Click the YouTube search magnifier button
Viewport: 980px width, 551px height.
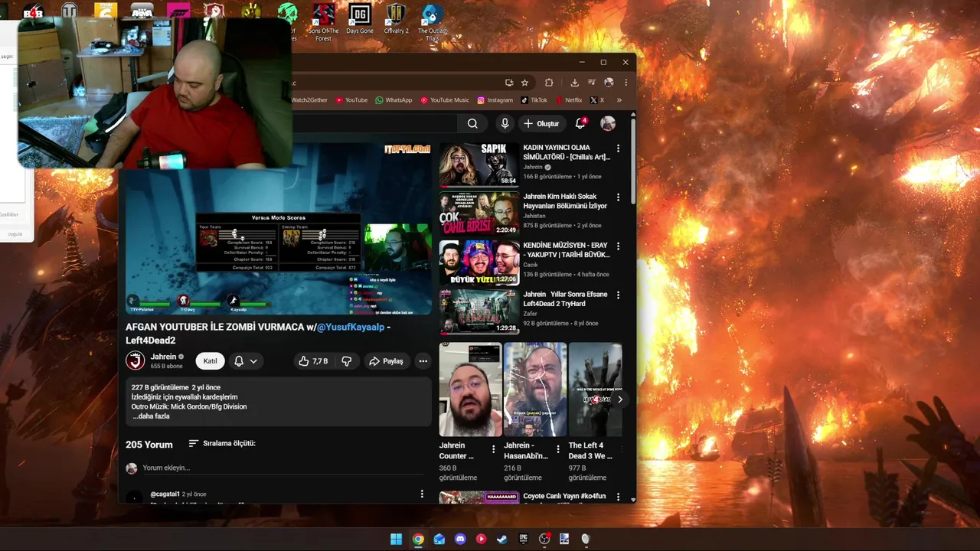tap(472, 123)
